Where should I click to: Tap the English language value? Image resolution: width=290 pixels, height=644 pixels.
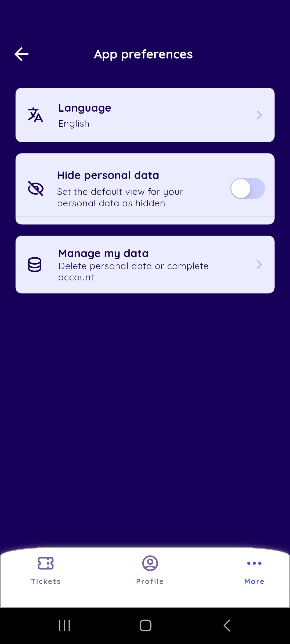click(x=74, y=124)
